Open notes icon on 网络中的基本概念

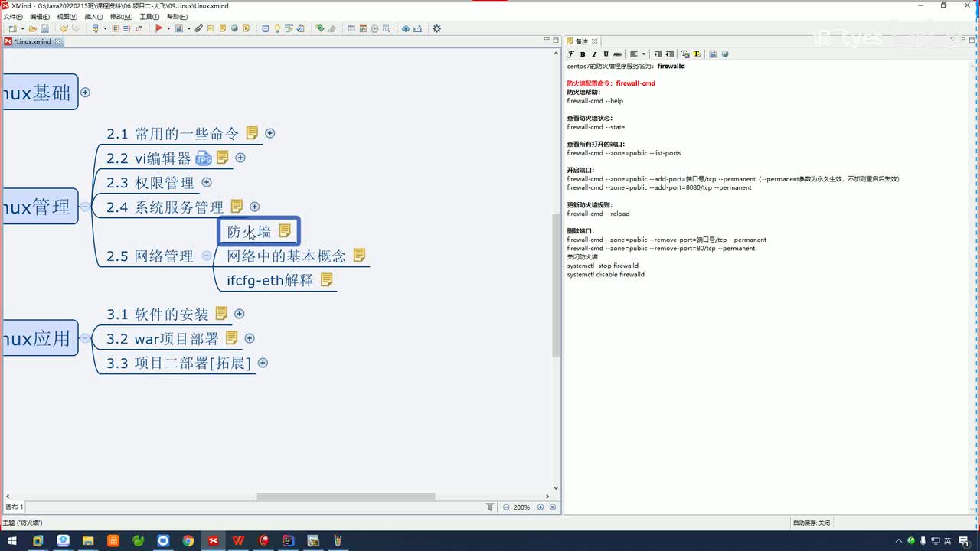pos(359,255)
